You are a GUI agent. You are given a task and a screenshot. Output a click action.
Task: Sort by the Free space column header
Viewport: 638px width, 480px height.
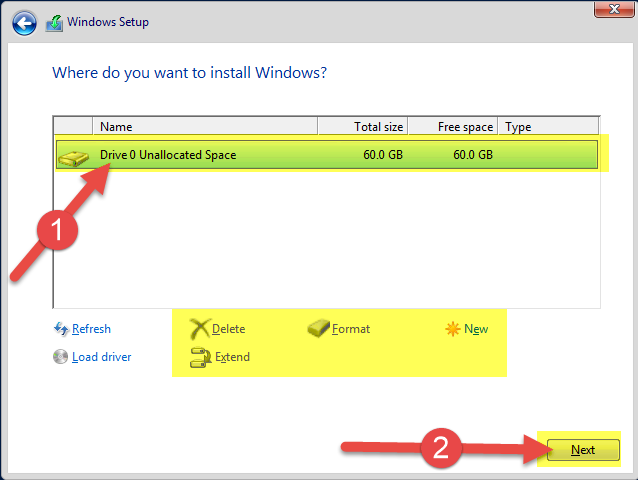[452, 127]
